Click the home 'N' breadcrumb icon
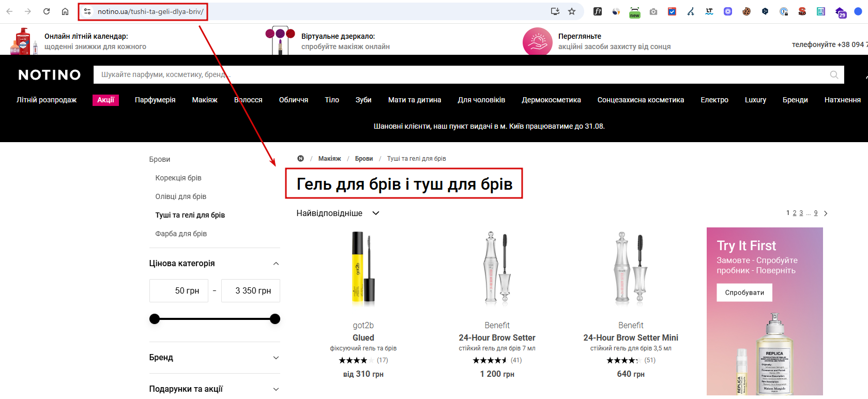Viewport: 868px width, 399px height. click(300, 159)
